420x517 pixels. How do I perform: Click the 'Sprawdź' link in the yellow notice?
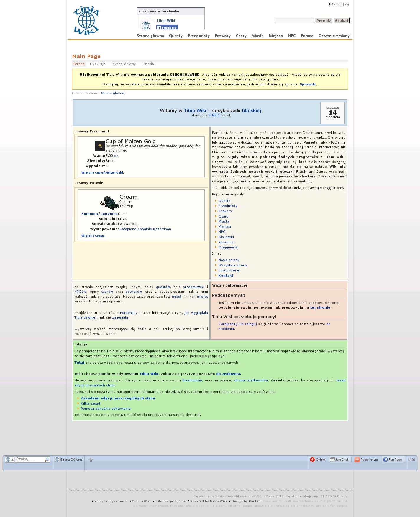click(x=308, y=84)
